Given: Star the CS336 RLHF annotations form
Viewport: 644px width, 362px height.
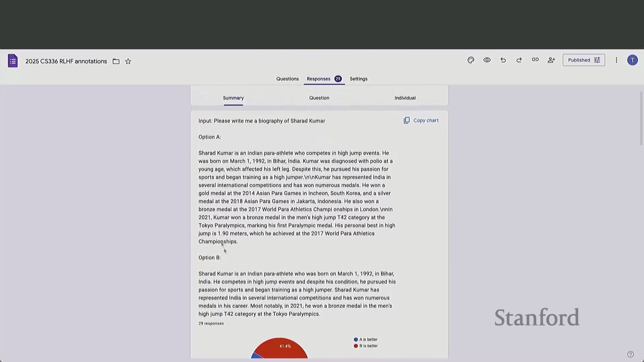Looking at the screenshot, I should click(x=128, y=61).
